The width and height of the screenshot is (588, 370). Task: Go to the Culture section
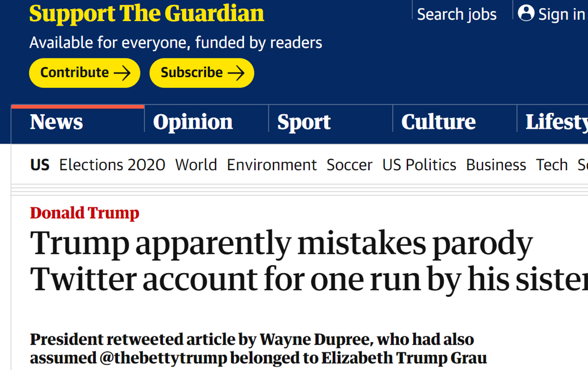pos(438,122)
